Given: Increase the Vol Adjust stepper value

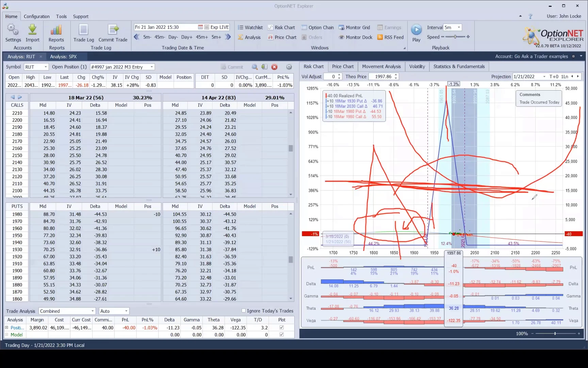Looking at the screenshot, I should tap(339, 75).
